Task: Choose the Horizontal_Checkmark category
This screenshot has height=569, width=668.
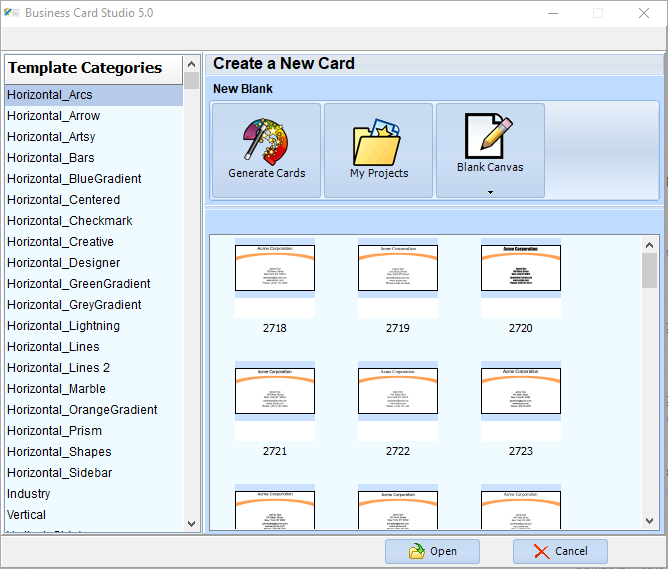Action: [94, 221]
